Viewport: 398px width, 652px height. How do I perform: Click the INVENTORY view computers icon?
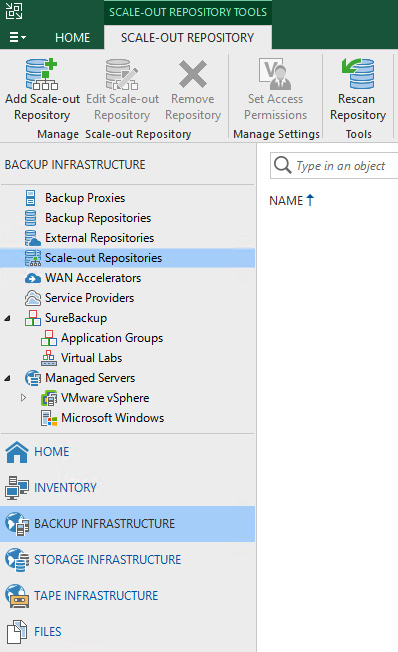point(17,487)
